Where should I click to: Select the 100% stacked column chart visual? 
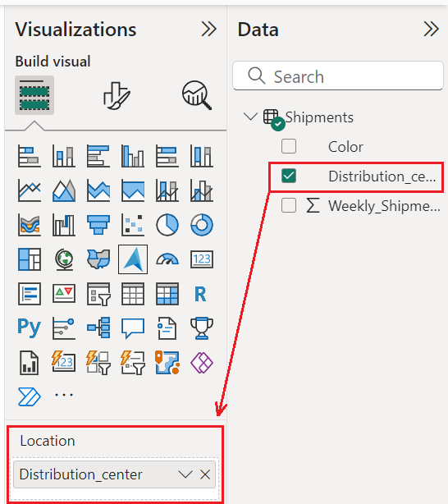pyautogui.click(x=202, y=156)
